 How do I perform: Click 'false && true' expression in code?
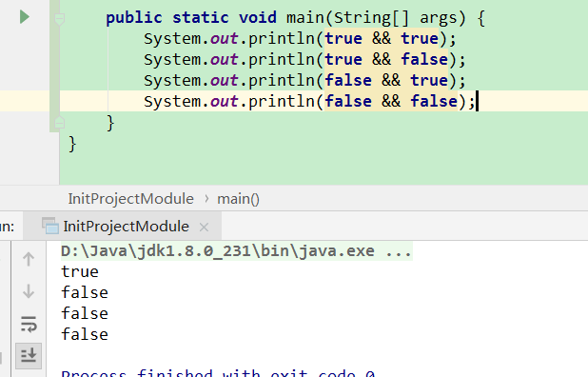[386, 80]
